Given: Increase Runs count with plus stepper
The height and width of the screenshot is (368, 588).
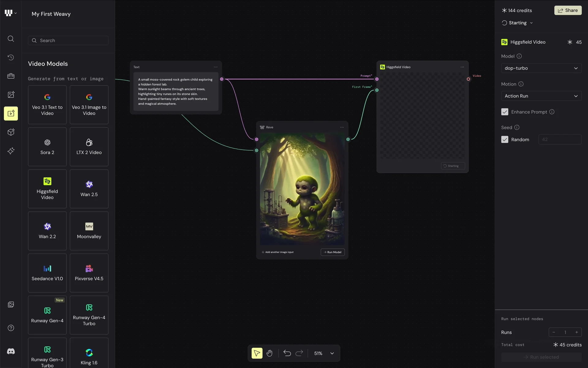Looking at the screenshot, I should point(577,332).
